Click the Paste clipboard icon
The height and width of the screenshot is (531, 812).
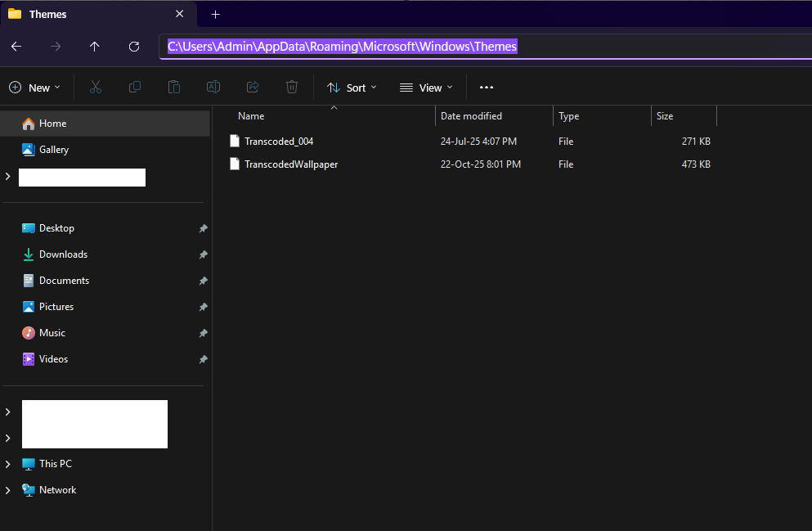click(x=174, y=87)
